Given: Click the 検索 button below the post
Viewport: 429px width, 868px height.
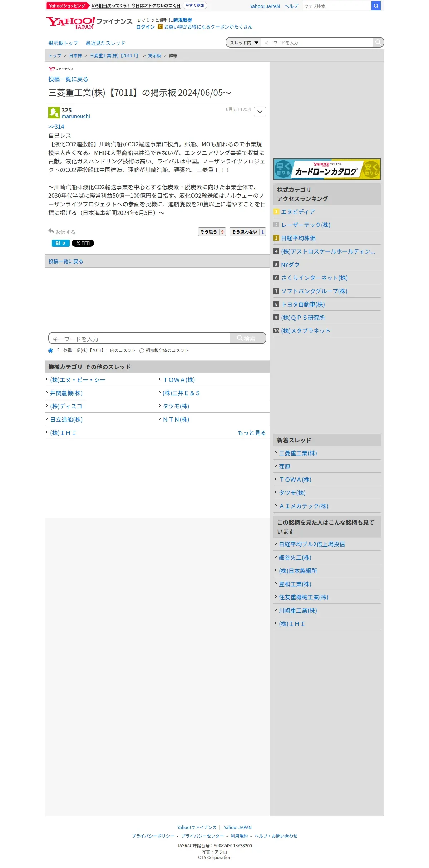Looking at the screenshot, I should pyautogui.click(x=247, y=338).
